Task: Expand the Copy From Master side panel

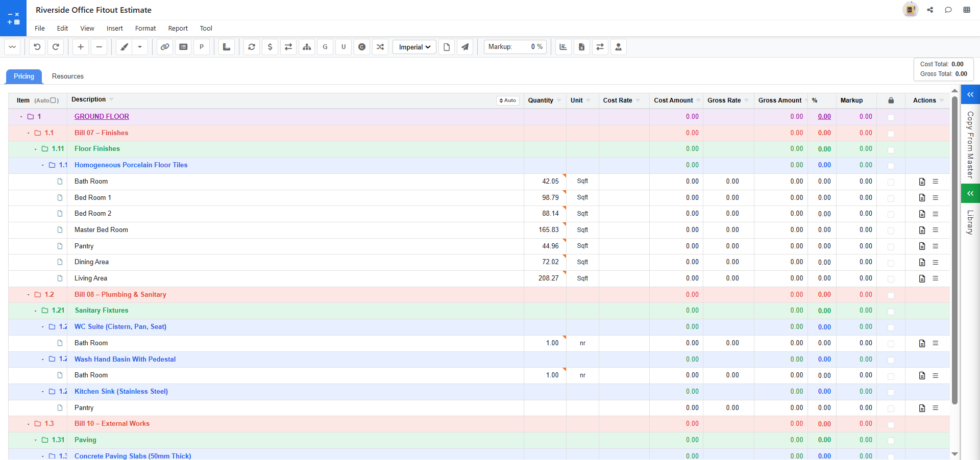Action: pos(970,94)
